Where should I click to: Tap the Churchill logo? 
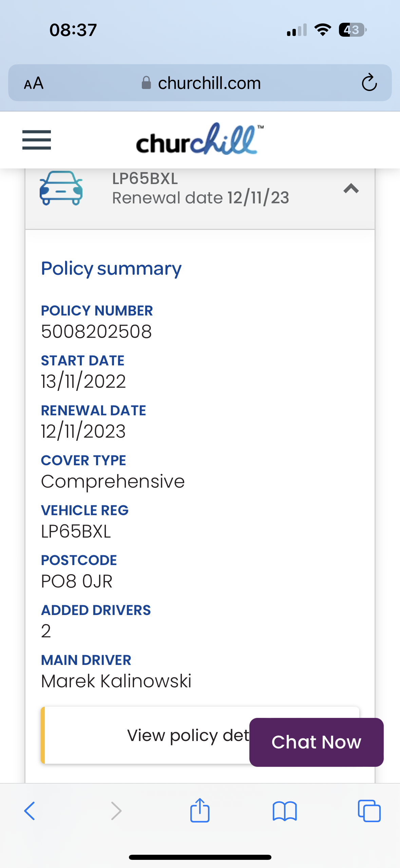199,140
